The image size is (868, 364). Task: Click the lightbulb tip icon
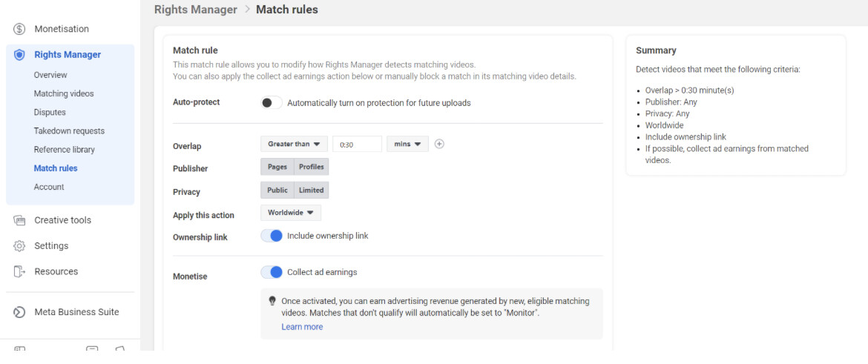point(272,301)
